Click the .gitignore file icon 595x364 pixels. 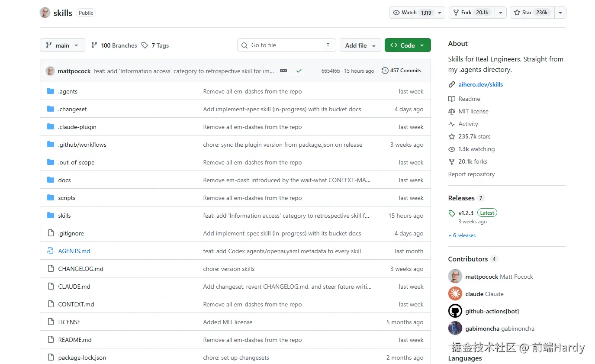51,233
